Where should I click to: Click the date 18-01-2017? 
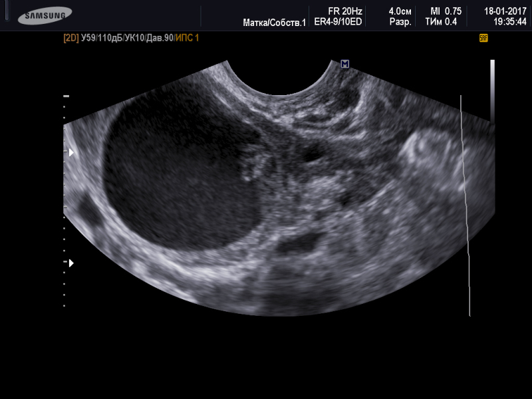[505, 11]
